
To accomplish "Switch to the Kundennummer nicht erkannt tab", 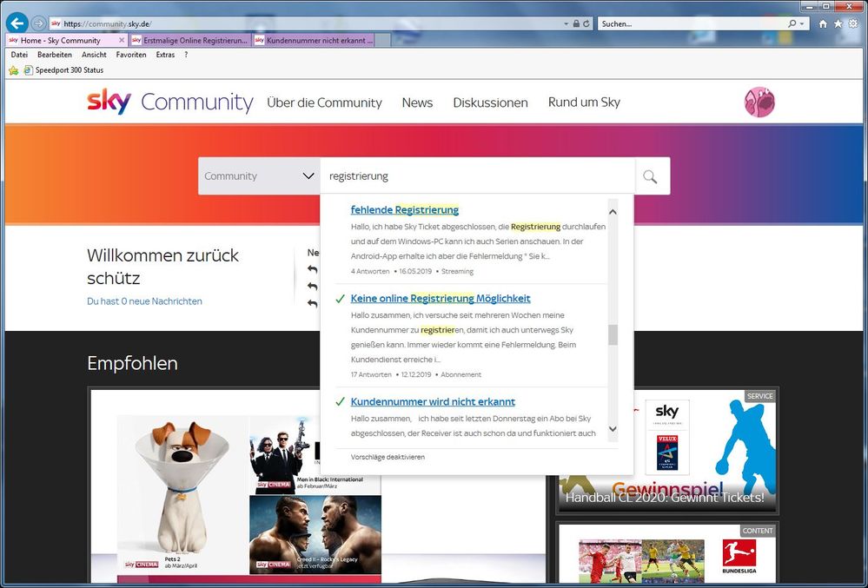I will click(314, 40).
